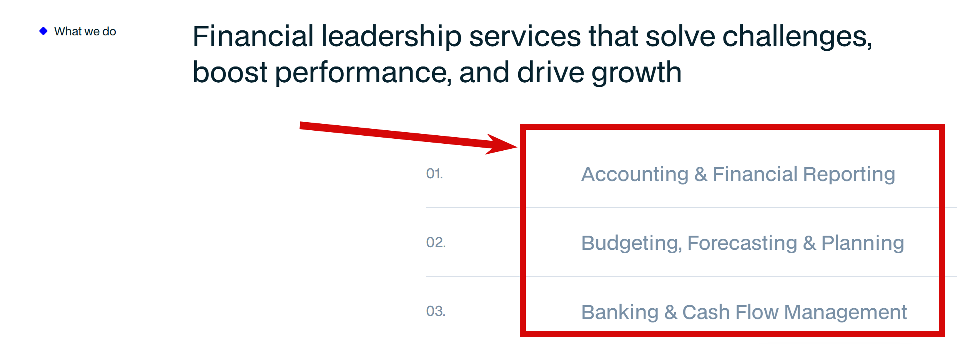Screen dimensions: 980x344
Task: Open Accounting & Financial Reporting service
Action: (x=738, y=174)
